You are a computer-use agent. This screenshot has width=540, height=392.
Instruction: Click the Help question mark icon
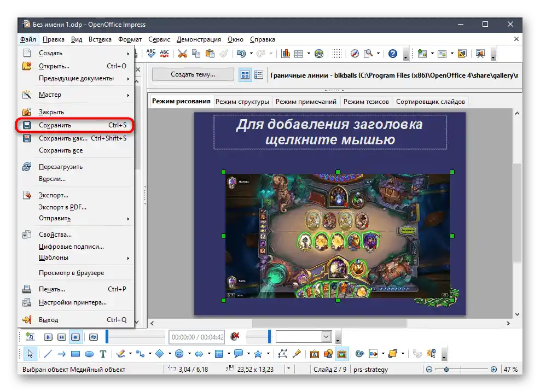(393, 54)
